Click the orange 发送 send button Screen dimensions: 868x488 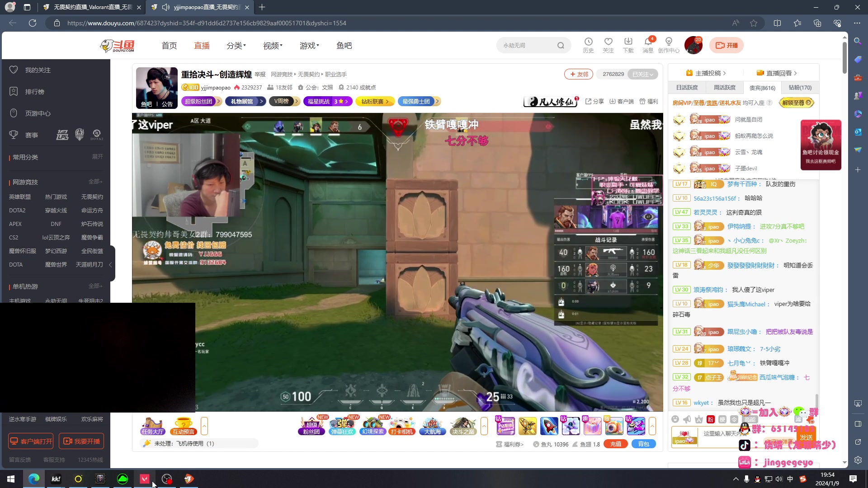(x=806, y=437)
